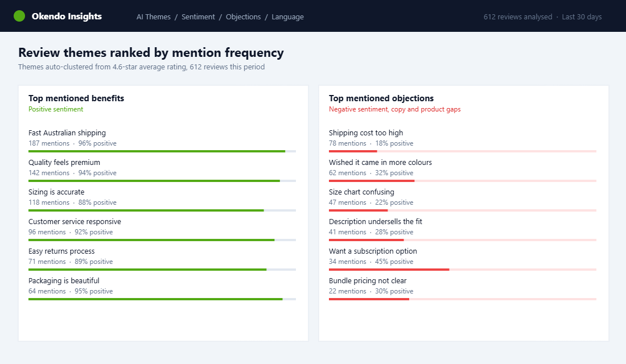
Task: Click the Fast Australian shipping progress bar
Action: click(x=162, y=151)
